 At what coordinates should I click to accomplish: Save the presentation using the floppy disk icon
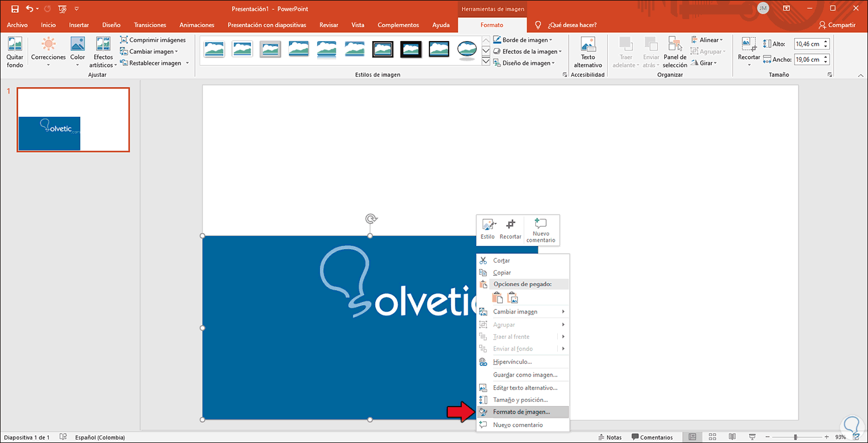pyautogui.click(x=15, y=9)
